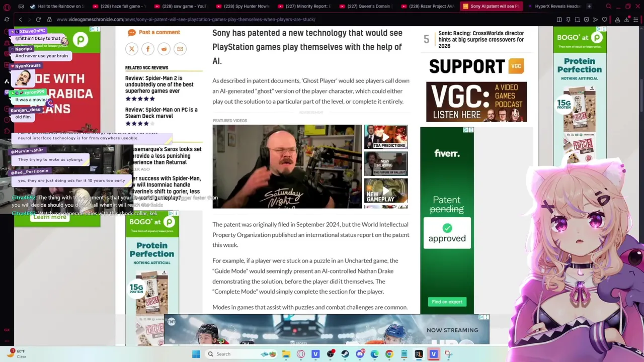This screenshot has height=362, width=644.
Task: Share article on Reddit
Action: click(164, 49)
